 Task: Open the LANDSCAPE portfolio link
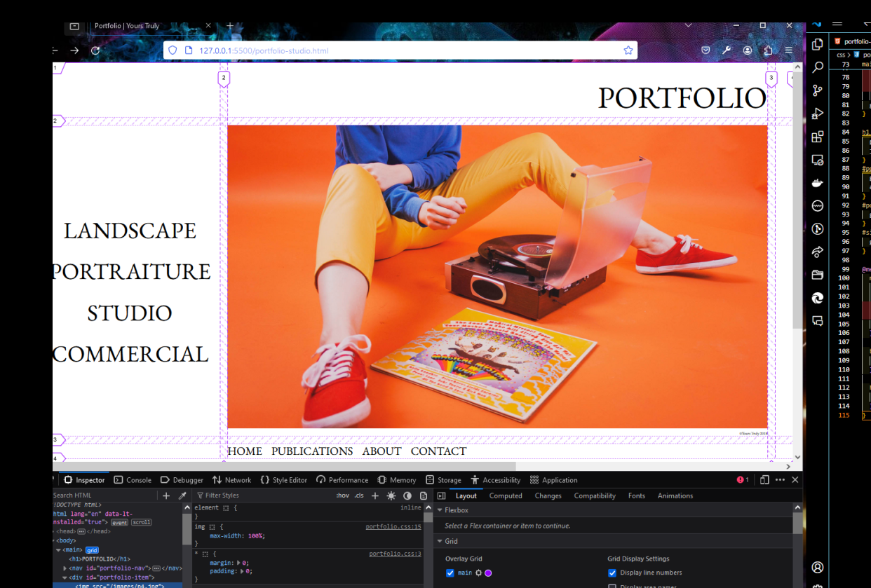[130, 231]
